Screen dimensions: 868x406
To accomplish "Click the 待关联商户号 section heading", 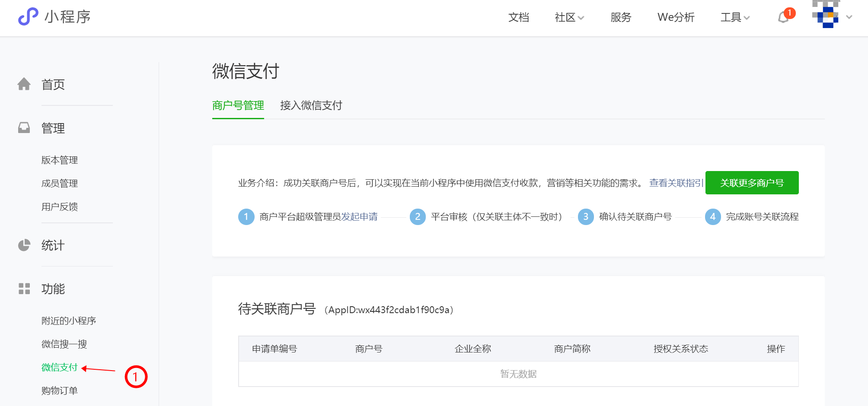I will pos(277,309).
